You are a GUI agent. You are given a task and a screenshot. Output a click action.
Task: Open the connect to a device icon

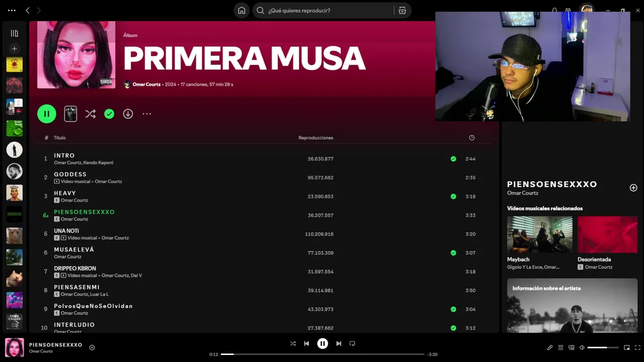tap(571, 347)
